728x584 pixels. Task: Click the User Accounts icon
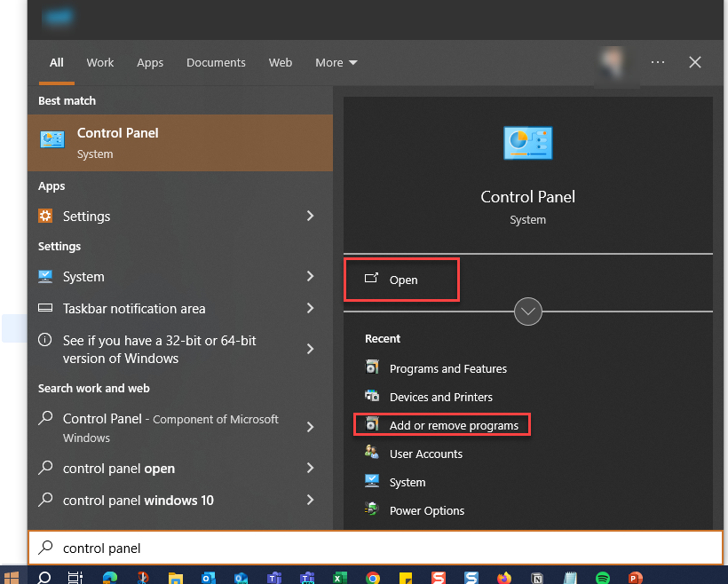click(x=372, y=452)
